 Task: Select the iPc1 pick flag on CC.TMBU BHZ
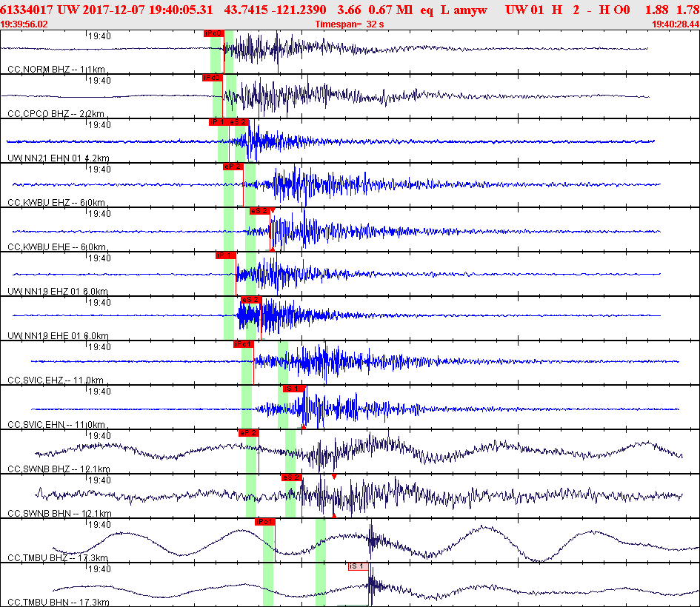(x=264, y=522)
